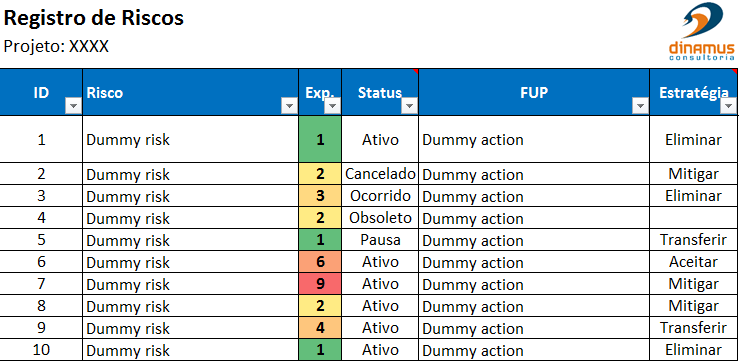739x361 pixels.
Task: Click the red comment indicator on Status header
Action: (x=416, y=71)
